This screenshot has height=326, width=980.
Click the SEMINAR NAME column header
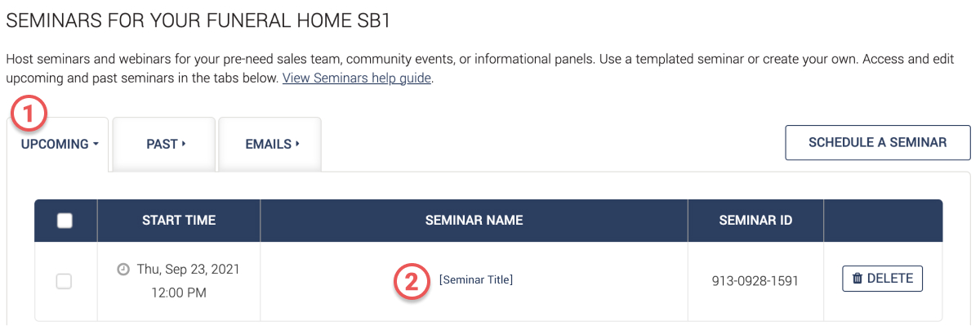coord(474,221)
